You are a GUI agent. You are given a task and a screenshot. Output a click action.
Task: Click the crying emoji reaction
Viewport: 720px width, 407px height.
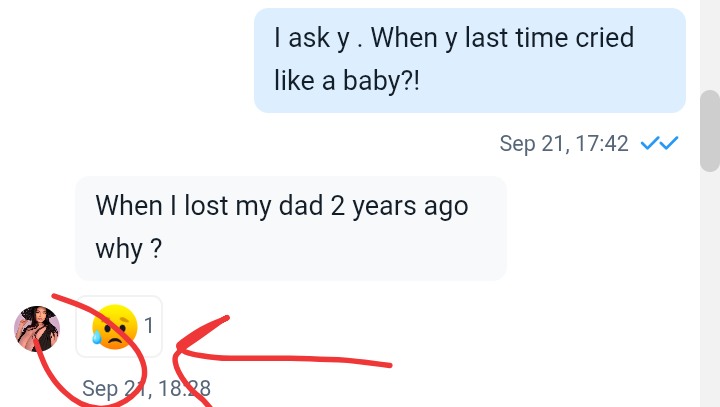(x=113, y=326)
